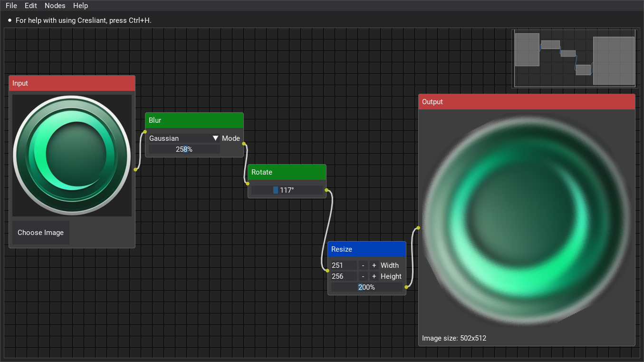Click the Input node's output connector dot

pyautogui.click(x=135, y=169)
